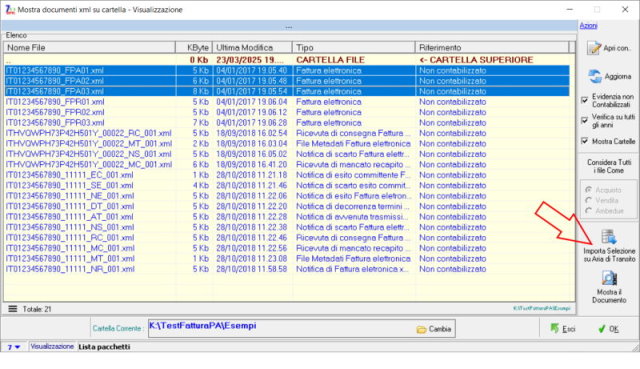Click the Azioni link
640x369 pixels.
click(x=588, y=25)
